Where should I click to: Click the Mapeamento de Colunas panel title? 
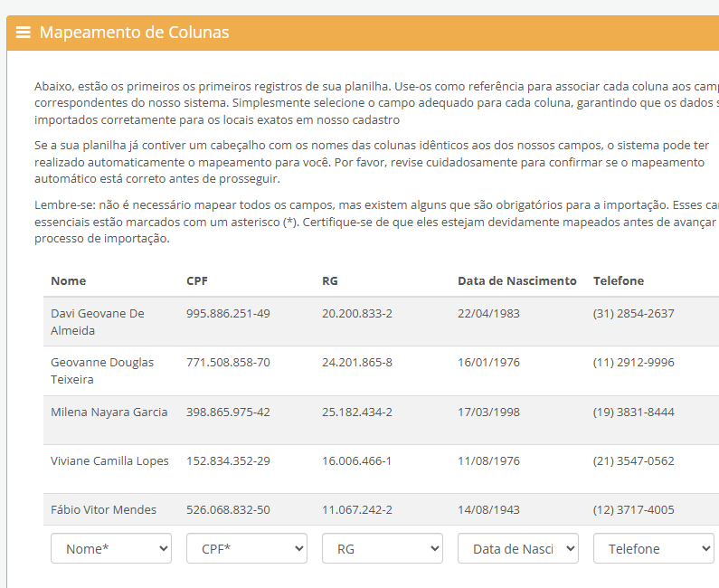tap(135, 32)
